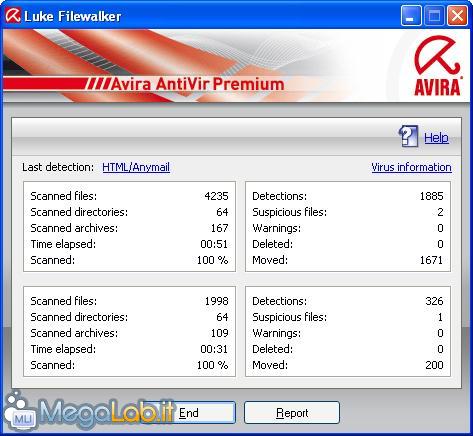Image resolution: width=473 pixels, height=436 pixels.
Task: Minimize the Luke Filewalker window
Action: [410, 16]
